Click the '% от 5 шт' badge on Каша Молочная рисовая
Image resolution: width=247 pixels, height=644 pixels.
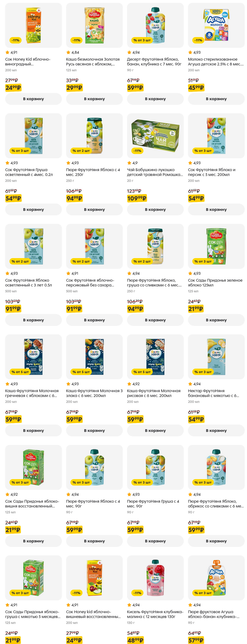pos(142,372)
